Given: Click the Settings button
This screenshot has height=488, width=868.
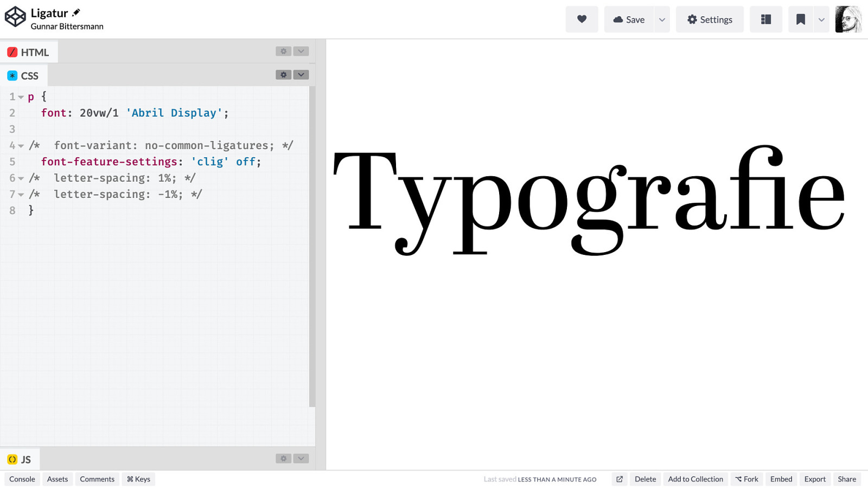Looking at the screenshot, I should click(709, 20).
